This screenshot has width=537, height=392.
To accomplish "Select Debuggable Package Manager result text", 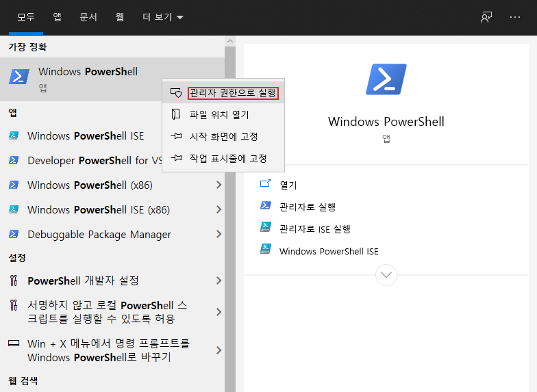I will point(99,234).
